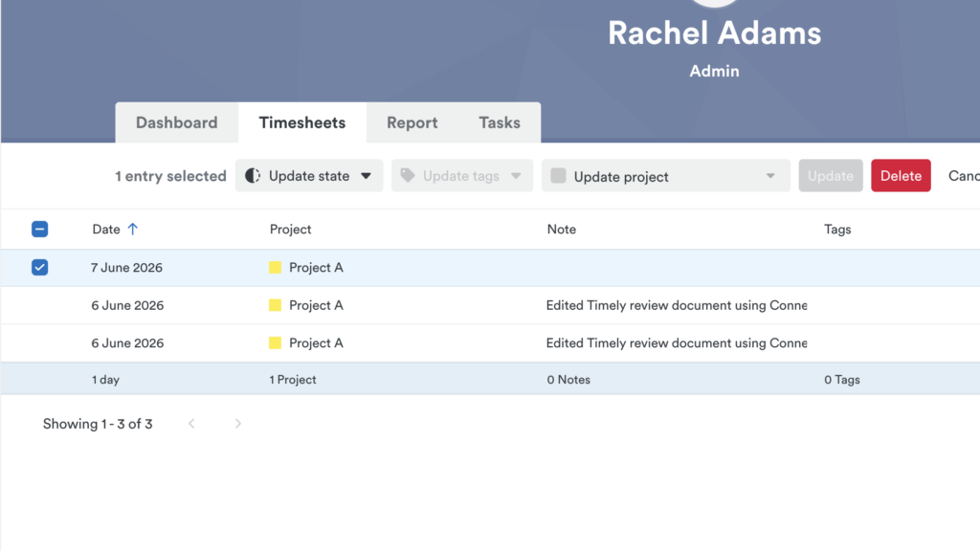Cancel the entry selection
The width and height of the screenshot is (980, 551).
(964, 176)
